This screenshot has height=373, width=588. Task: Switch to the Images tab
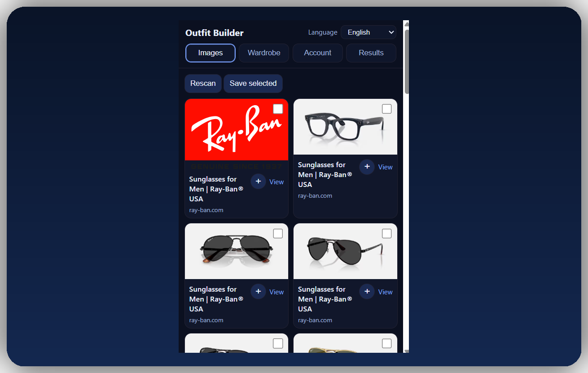point(211,53)
